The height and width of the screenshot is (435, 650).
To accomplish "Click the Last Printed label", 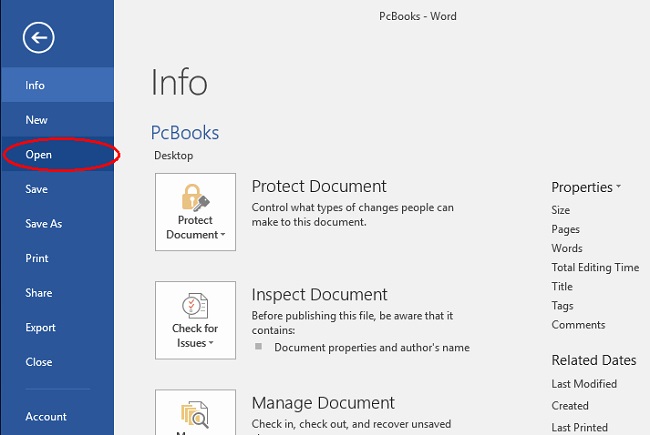I will 580,427.
